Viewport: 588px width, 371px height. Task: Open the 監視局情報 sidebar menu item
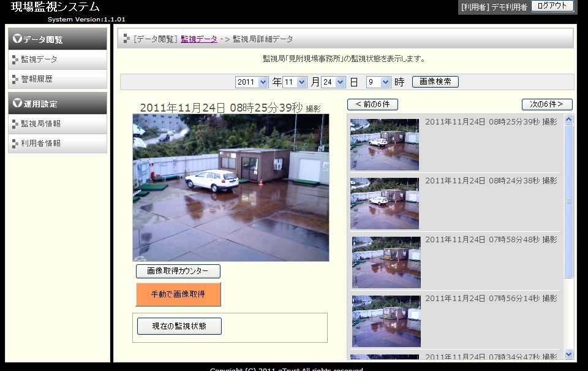point(58,123)
